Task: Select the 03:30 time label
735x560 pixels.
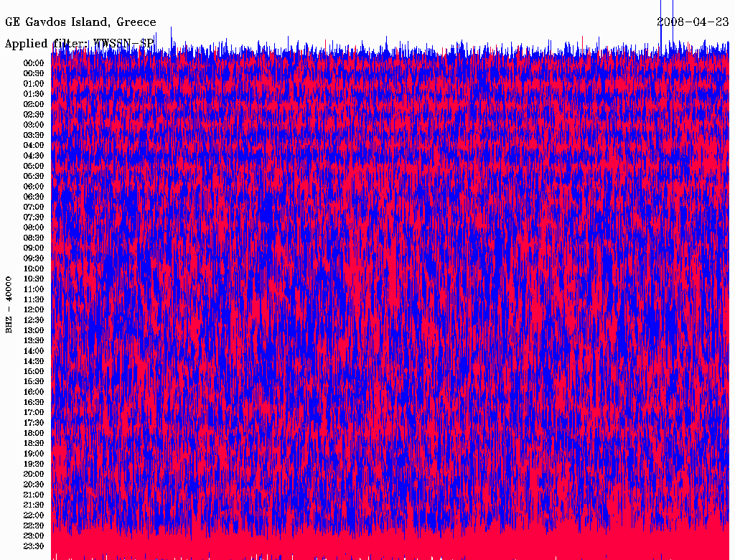Action: (34, 135)
